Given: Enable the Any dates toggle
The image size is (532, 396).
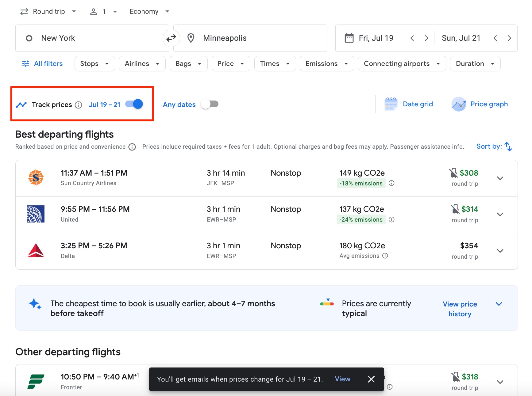Looking at the screenshot, I should tap(210, 104).
